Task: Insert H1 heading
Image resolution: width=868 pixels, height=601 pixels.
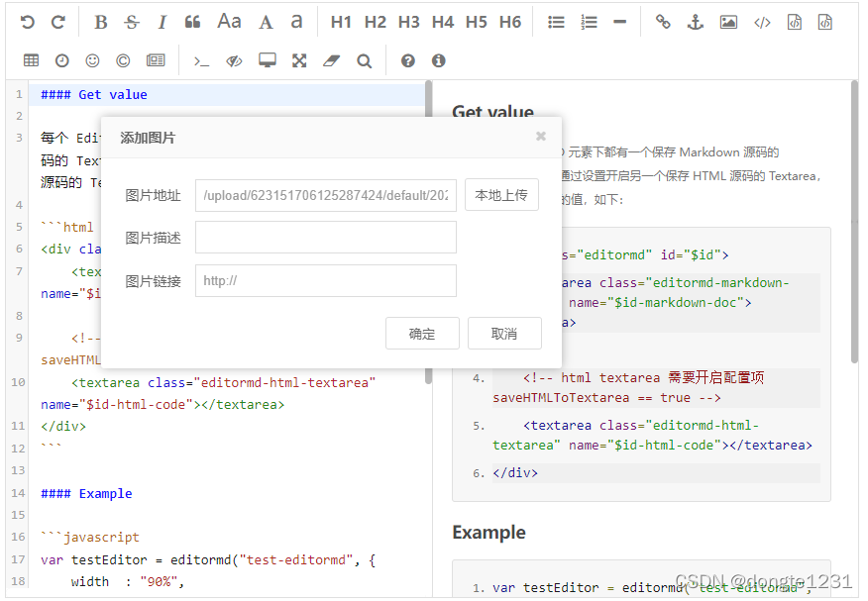Action: pyautogui.click(x=341, y=22)
